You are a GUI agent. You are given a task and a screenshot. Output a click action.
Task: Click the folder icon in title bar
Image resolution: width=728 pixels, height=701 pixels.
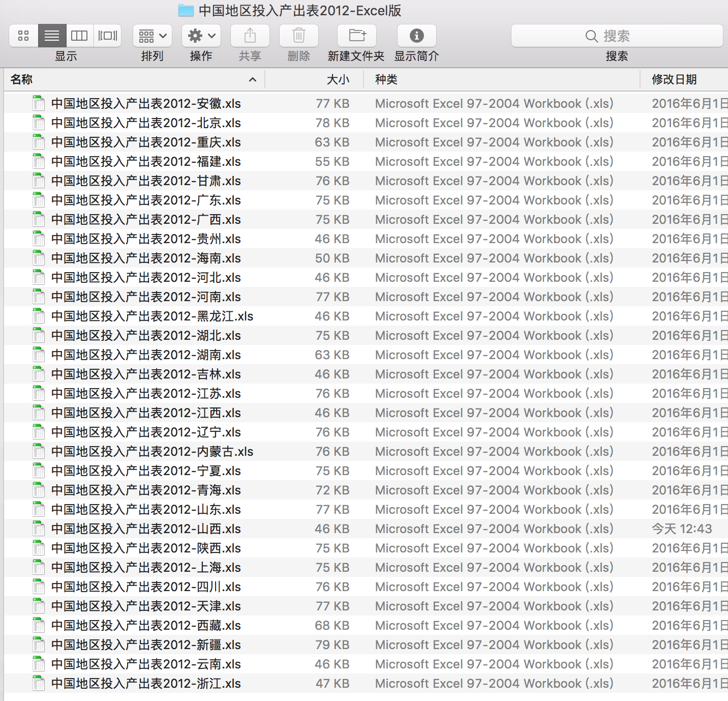[x=186, y=10]
